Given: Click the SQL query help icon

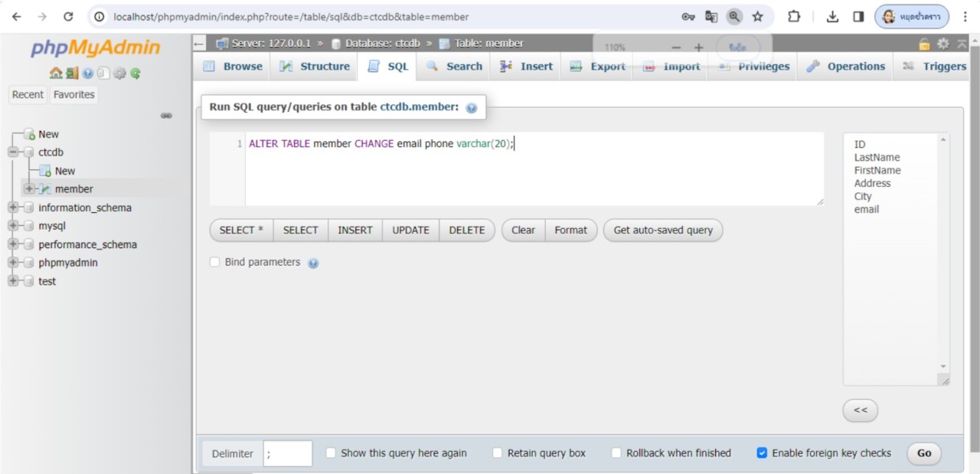Looking at the screenshot, I should coord(472,108).
